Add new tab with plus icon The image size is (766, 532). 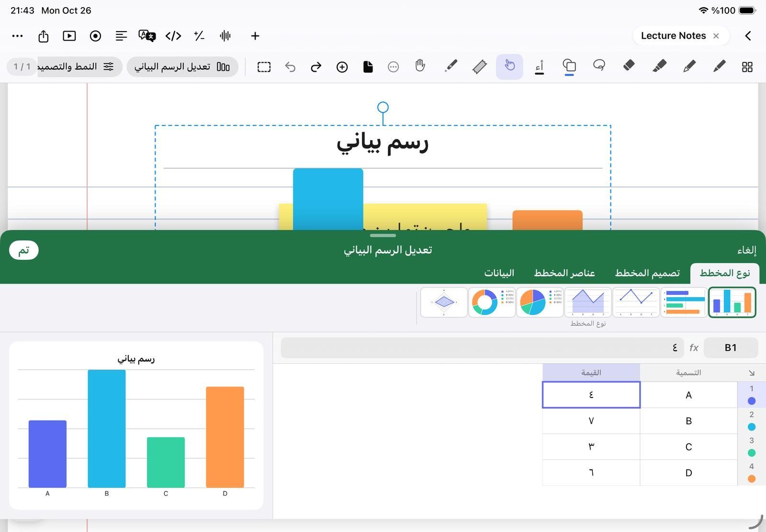pos(255,36)
